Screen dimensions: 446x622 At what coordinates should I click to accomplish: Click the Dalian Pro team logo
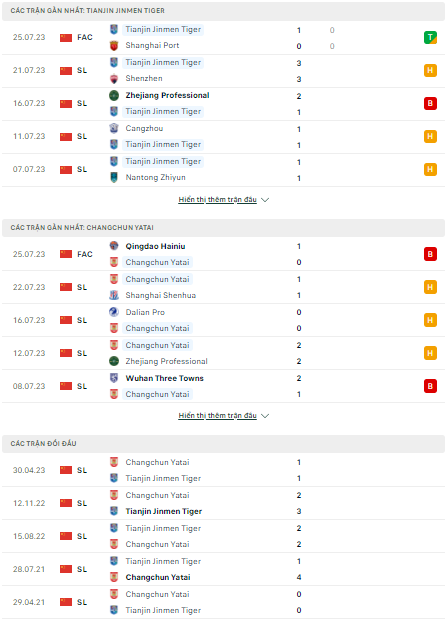[114, 312]
